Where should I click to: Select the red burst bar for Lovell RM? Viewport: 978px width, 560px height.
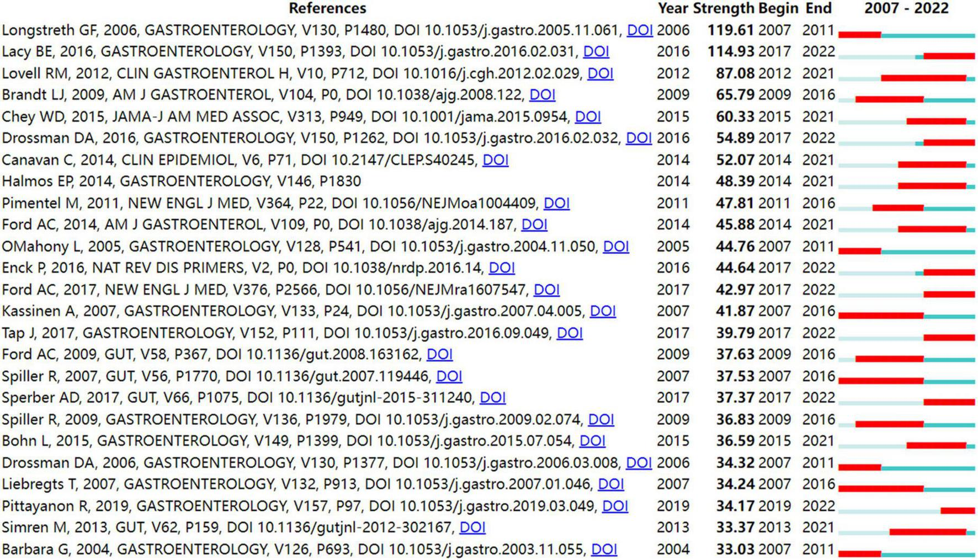(x=923, y=78)
